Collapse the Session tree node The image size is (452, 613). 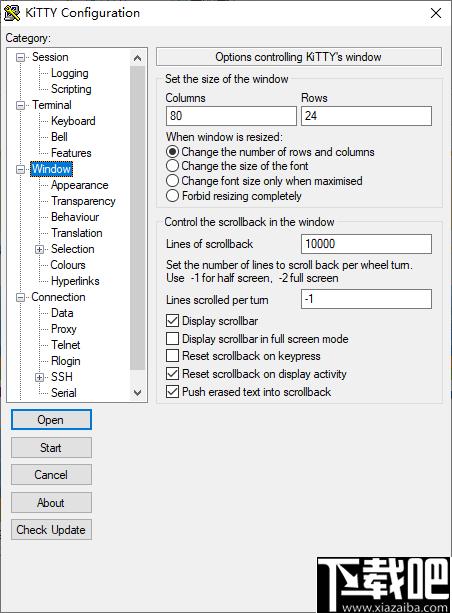click(x=20, y=57)
